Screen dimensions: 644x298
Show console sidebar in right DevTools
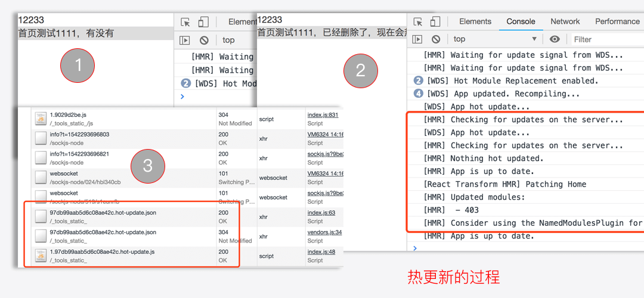click(x=417, y=39)
